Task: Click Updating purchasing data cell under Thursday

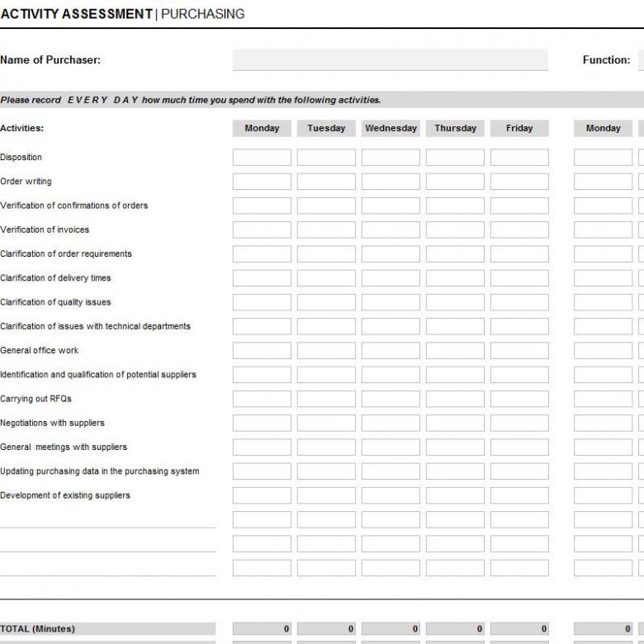Action: point(455,471)
